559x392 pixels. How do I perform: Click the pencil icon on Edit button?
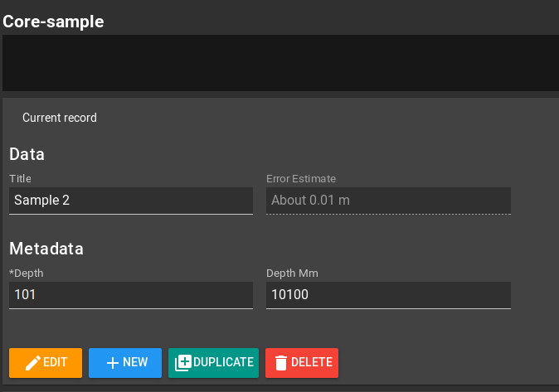[33, 362]
